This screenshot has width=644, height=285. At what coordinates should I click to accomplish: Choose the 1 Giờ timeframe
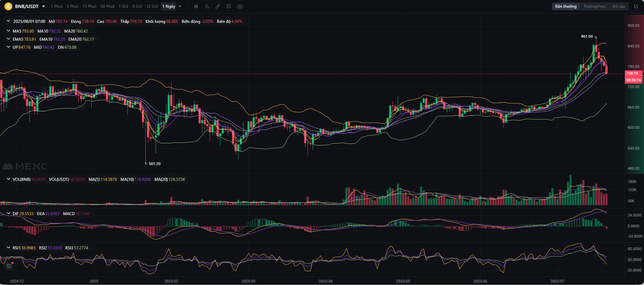pos(124,6)
